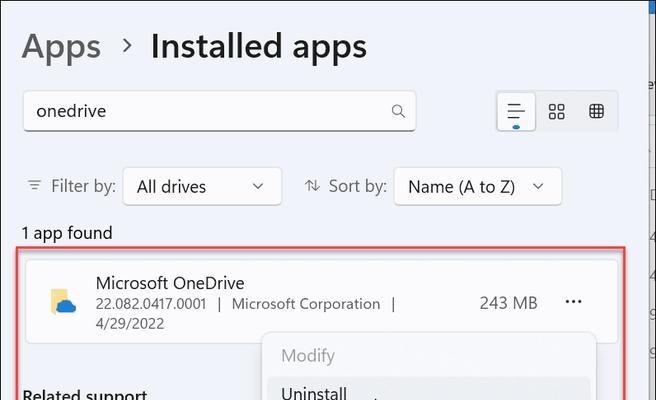Open the All drives filter dropdown
The image size is (656, 400).
[x=202, y=187]
